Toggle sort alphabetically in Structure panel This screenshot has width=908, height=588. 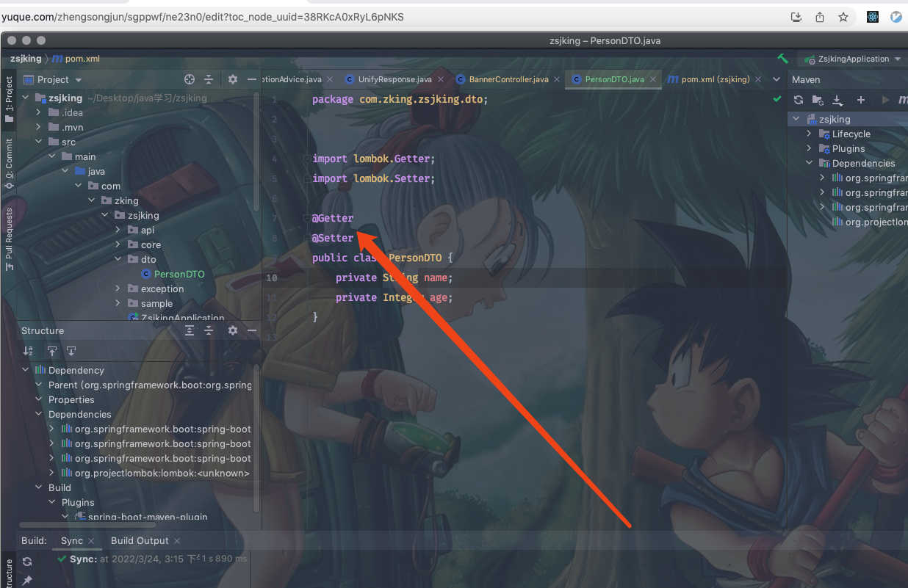tap(28, 351)
